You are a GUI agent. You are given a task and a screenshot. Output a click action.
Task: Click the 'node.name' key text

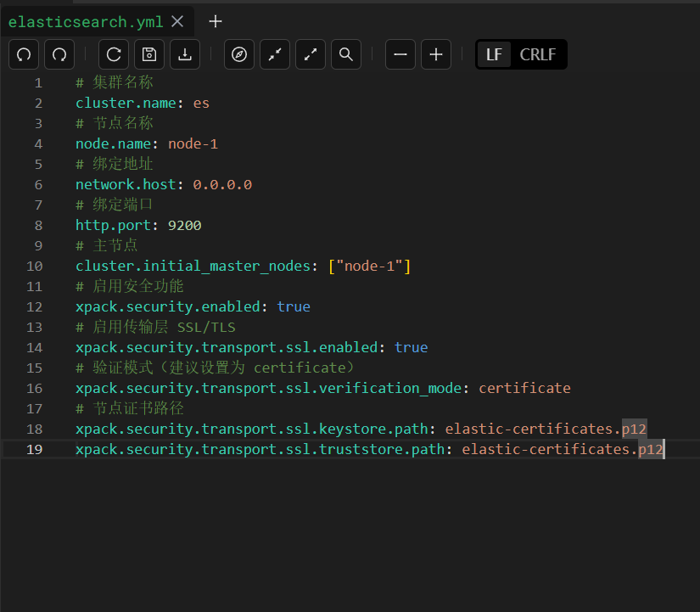(x=114, y=143)
